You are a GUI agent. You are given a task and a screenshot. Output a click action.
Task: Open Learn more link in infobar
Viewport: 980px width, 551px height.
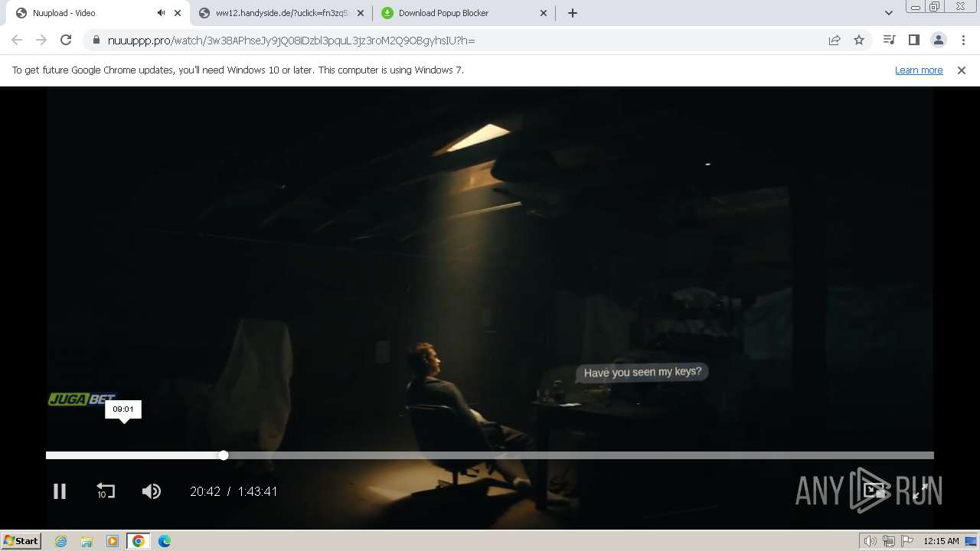coord(919,70)
